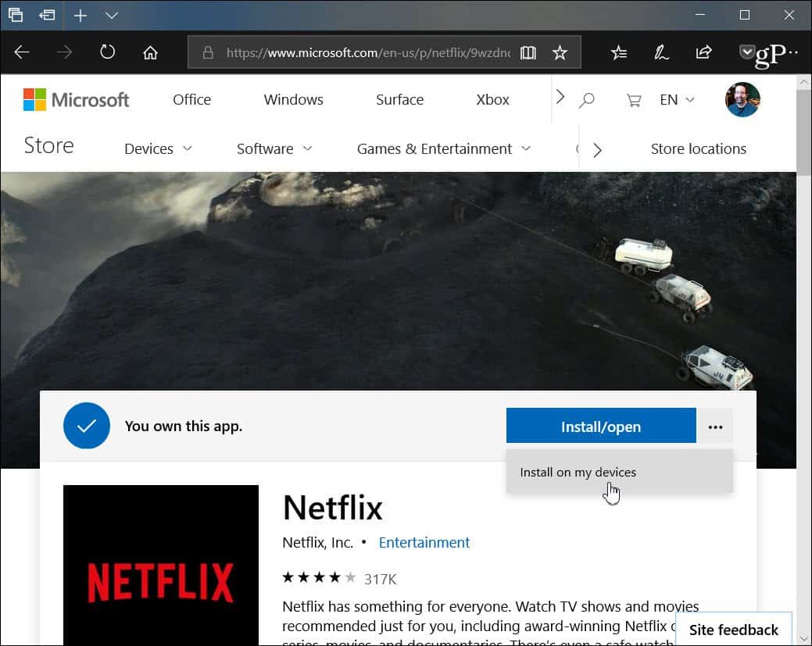The height and width of the screenshot is (646, 812).
Task: Click the 317K ratings count
Action: tap(380, 579)
